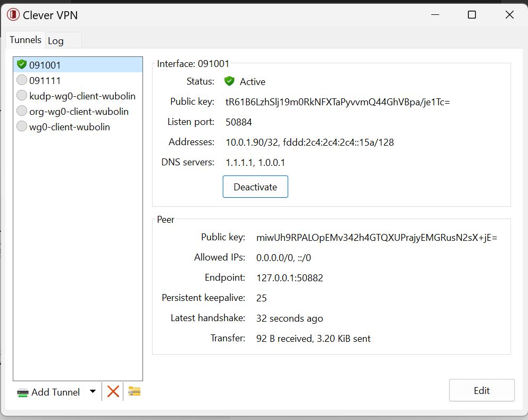528x420 pixels.
Task: Click the Clever VPN app logo icon
Action: [13, 15]
